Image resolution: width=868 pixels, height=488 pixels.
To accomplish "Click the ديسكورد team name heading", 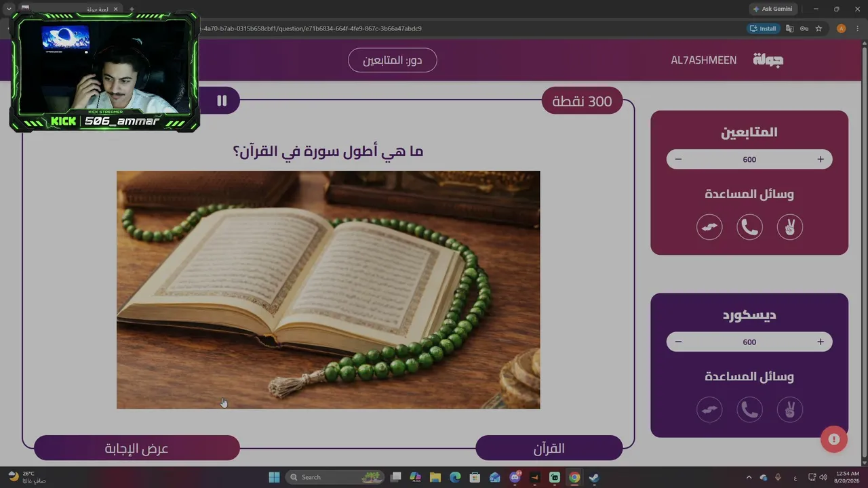I will 749,315.
